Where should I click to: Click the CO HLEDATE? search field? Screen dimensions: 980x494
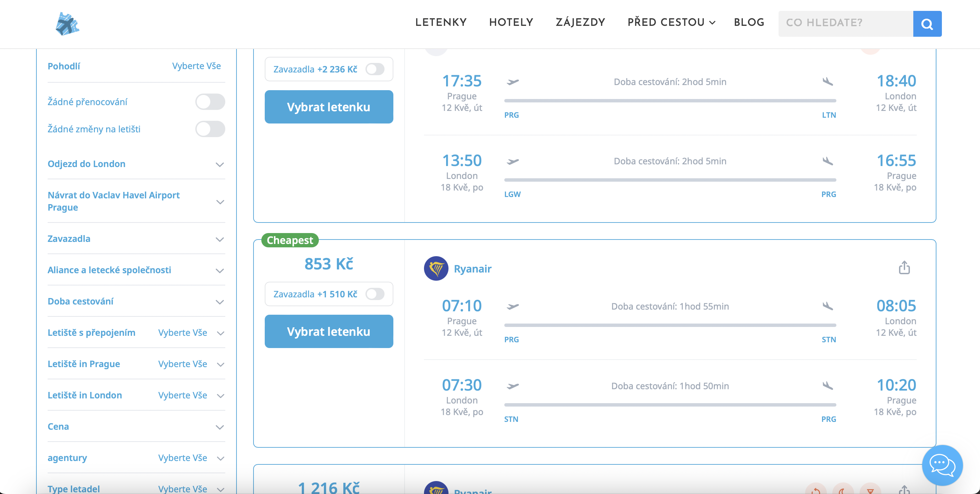click(845, 23)
